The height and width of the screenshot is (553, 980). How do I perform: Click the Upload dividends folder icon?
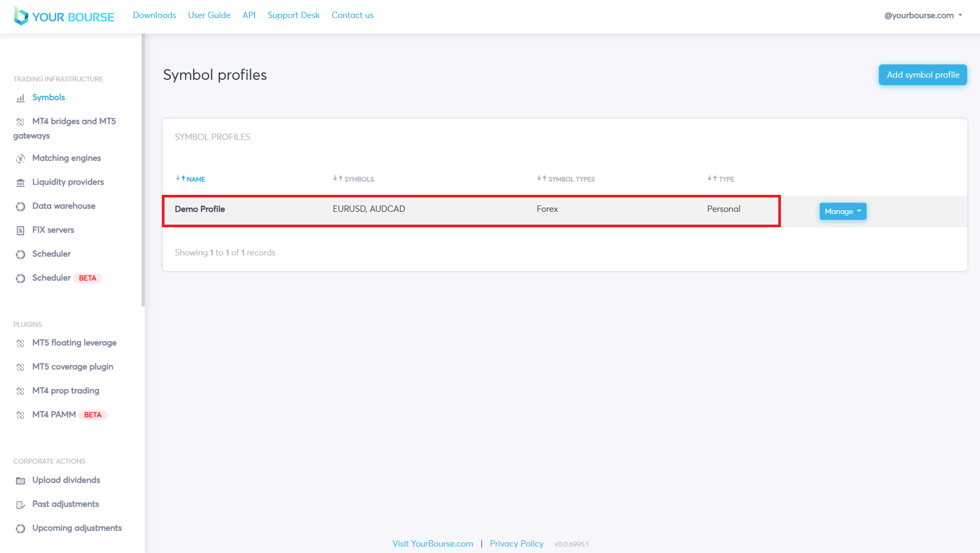(x=20, y=481)
